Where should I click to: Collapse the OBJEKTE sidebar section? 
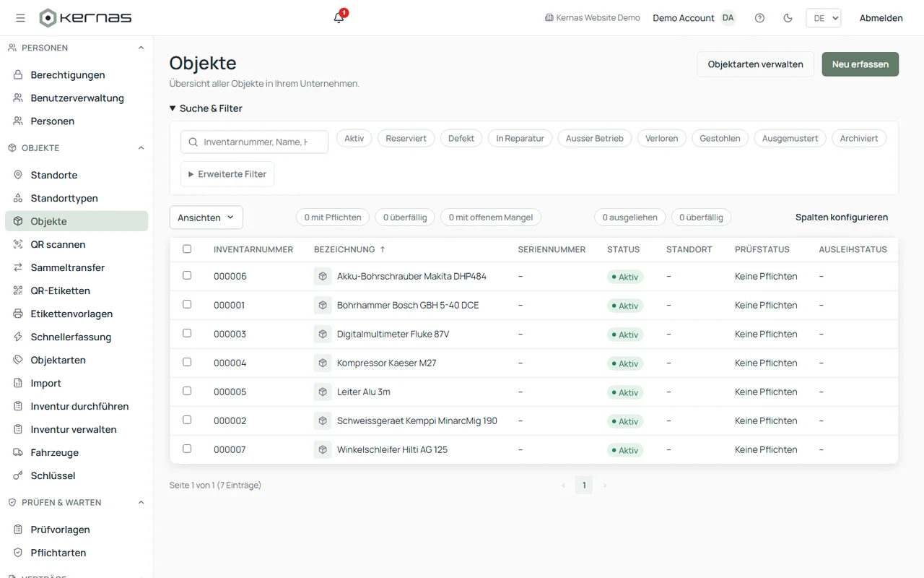pyautogui.click(x=141, y=148)
